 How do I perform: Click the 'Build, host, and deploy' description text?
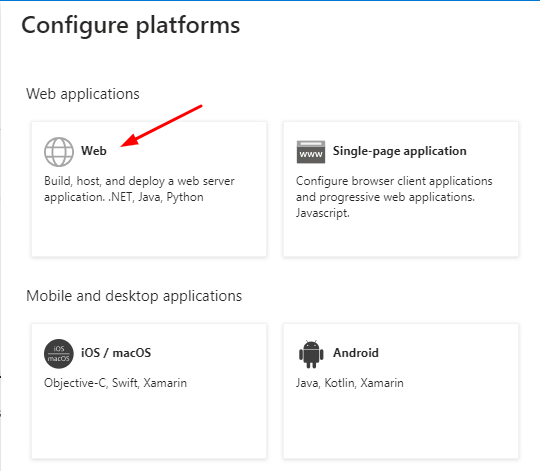[x=139, y=189]
